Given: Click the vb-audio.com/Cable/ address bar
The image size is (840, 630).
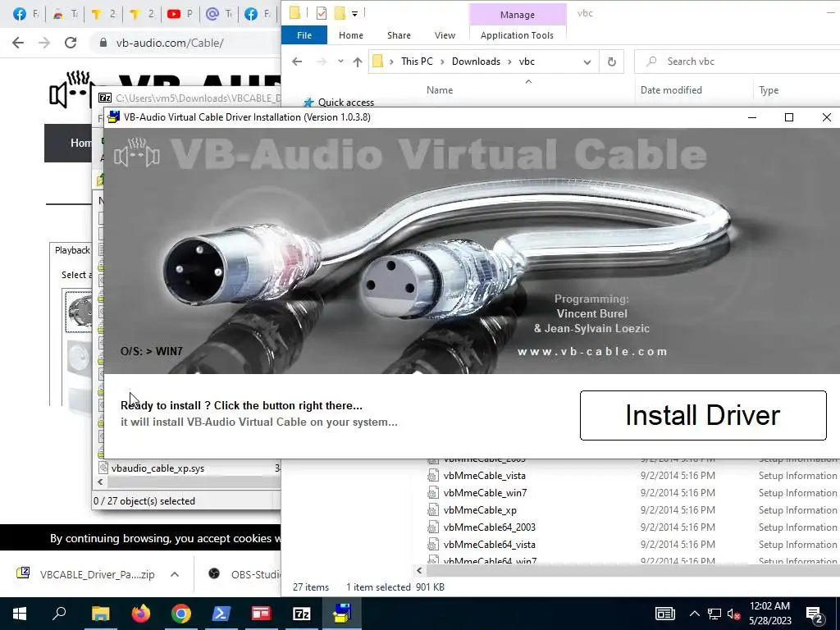Looking at the screenshot, I should pos(170,43).
